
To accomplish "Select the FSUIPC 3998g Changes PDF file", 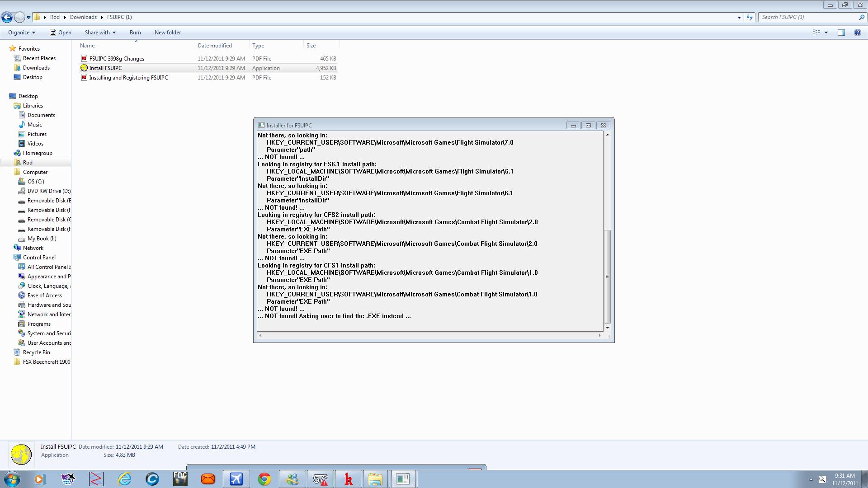I will (117, 59).
